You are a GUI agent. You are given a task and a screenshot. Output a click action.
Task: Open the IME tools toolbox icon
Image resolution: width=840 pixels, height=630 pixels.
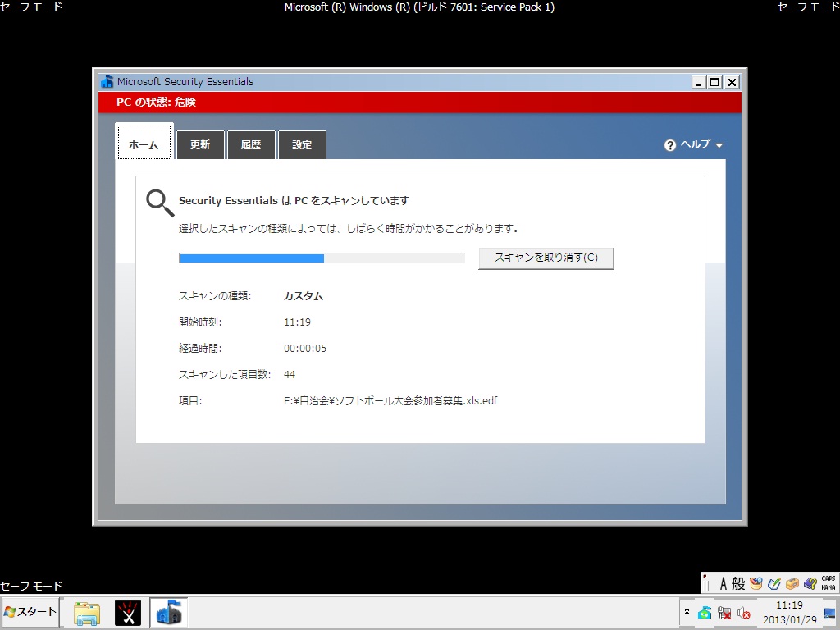point(792,583)
